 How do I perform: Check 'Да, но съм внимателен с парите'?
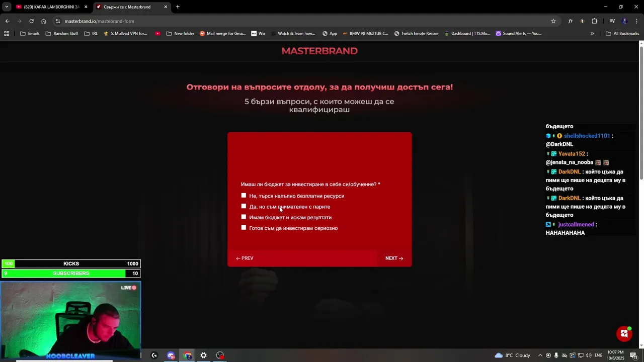[x=244, y=206]
